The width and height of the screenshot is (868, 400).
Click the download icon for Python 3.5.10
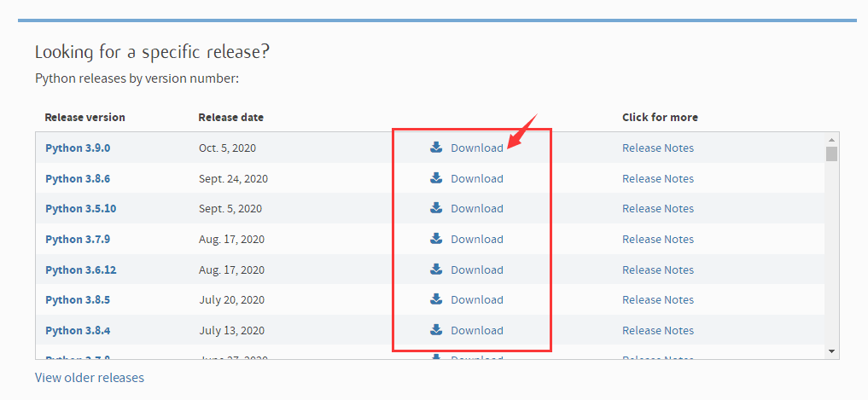(x=436, y=207)
